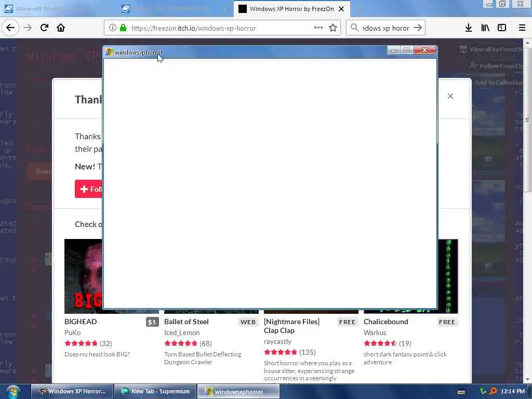The width and height of the screenshot is (532, 399).
Task: Toggle the Firefox sidebar view
Action: [502, 28]
